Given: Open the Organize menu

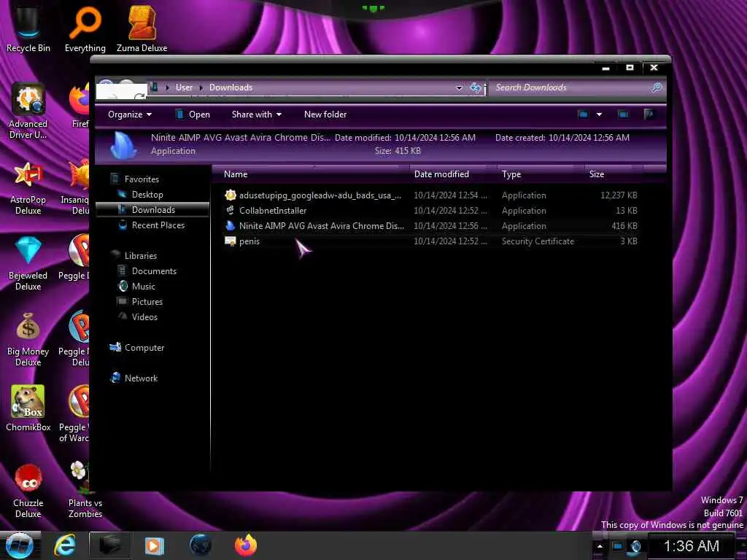Looking at the screenshot, I should (x=130, y=114).
